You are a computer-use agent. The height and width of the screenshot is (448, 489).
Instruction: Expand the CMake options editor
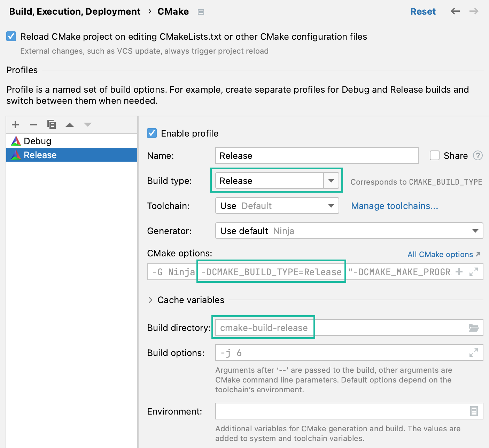point(474,272)
